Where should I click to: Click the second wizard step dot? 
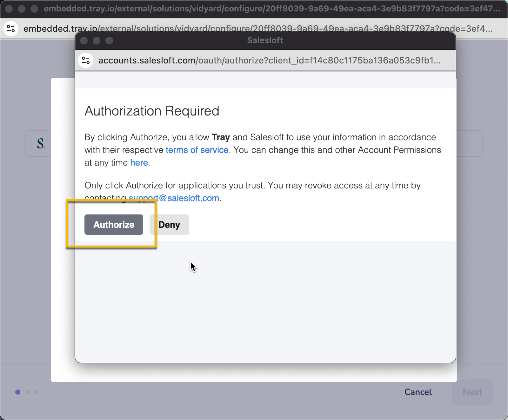tap(27, 392)
